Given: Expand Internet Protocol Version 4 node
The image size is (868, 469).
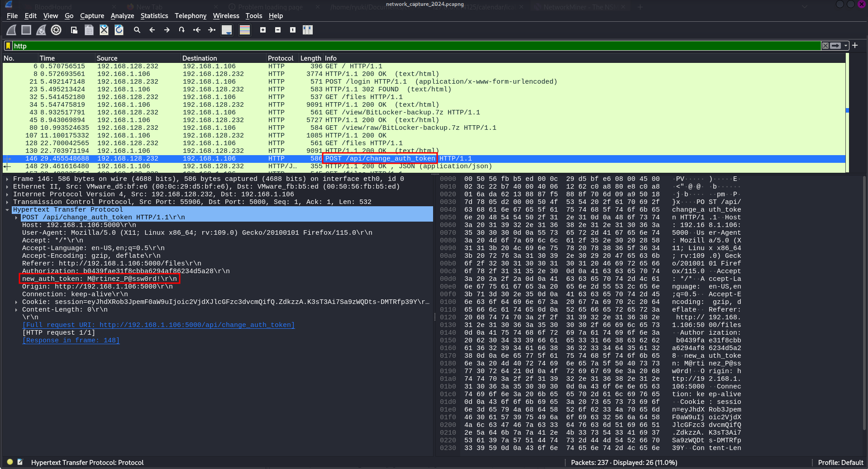Looking at the screenshot, I should coord(7,194).
